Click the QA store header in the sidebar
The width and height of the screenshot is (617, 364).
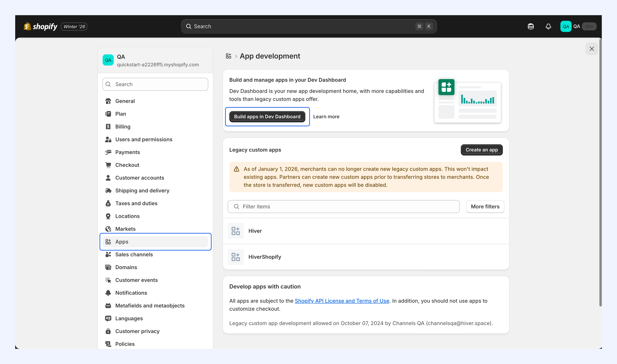coord(155,60)
